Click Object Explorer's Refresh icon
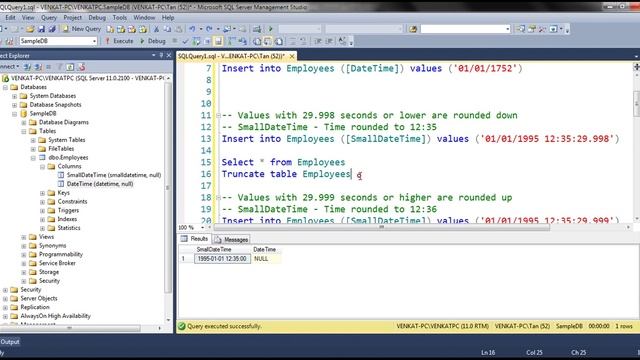Viewport: 640px width, 360px height. pyautogui.click(x=70, y=67)
